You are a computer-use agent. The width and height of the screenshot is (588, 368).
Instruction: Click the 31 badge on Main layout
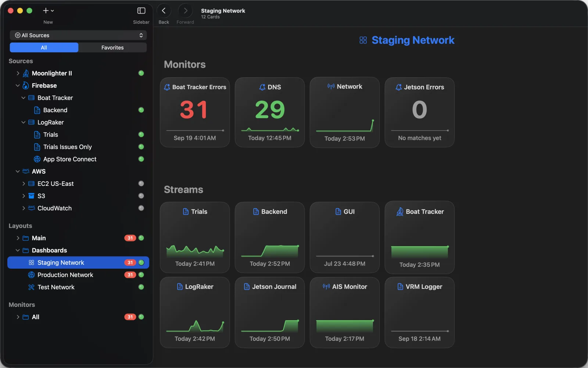[x=130, y=238]
